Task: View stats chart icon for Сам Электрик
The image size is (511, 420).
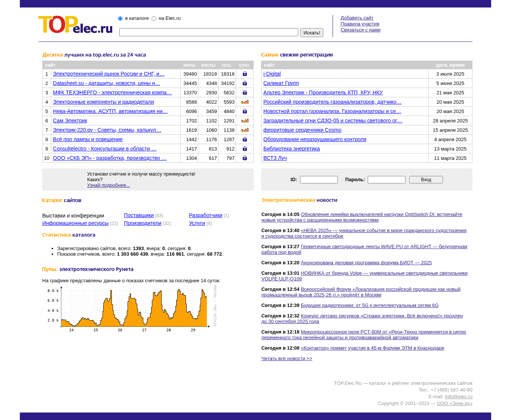Action: pyautogui.click(x=245, y=121)
